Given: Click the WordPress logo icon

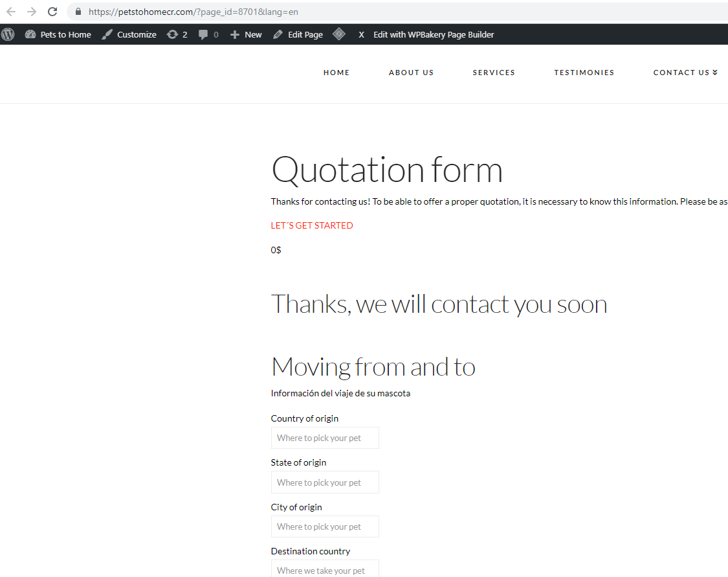Looking at the screenshot, I should (x=8, y=34).
